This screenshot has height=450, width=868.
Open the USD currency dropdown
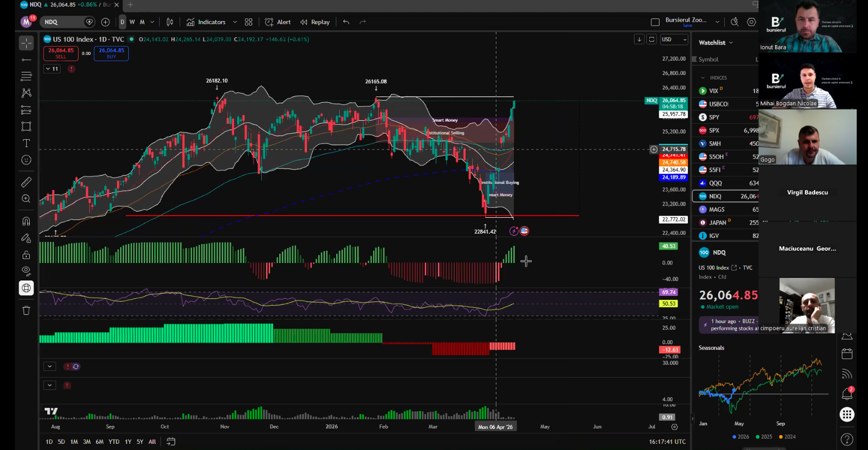coord(673,40)
